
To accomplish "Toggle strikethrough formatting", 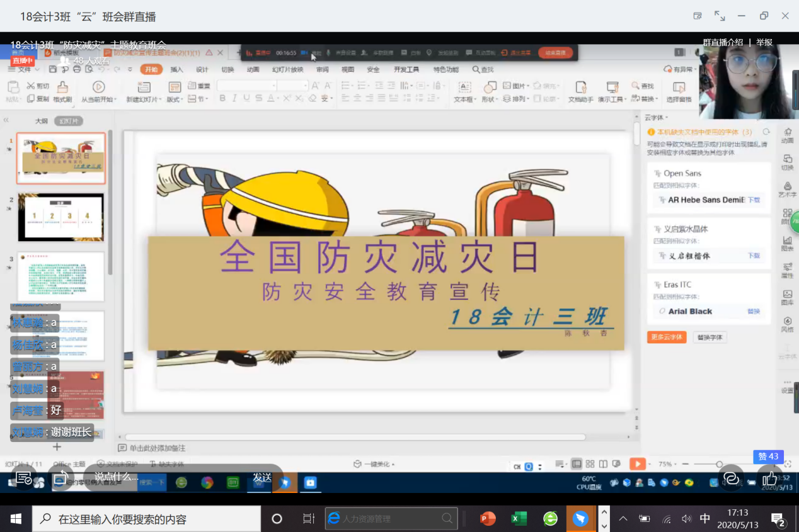I will tap(258, 98).
